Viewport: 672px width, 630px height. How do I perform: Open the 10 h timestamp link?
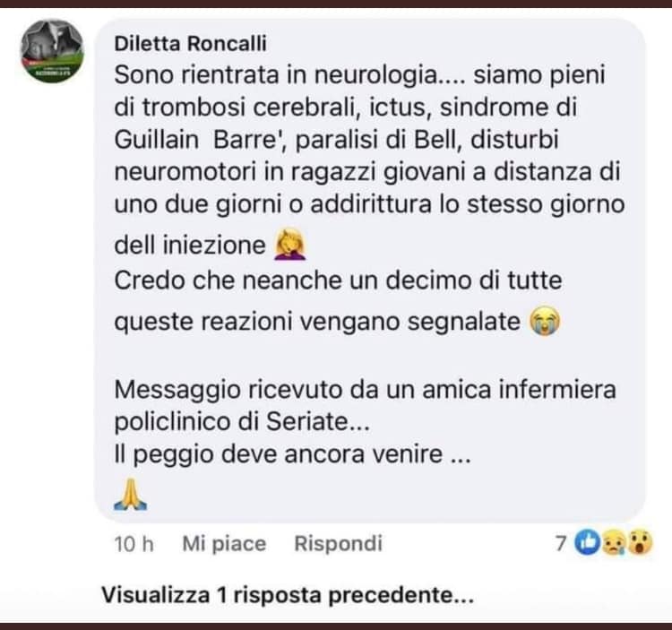[x=134, y=544]
